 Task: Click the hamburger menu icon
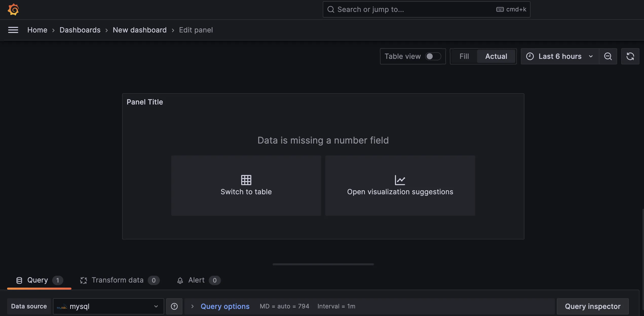coord(13,30)
